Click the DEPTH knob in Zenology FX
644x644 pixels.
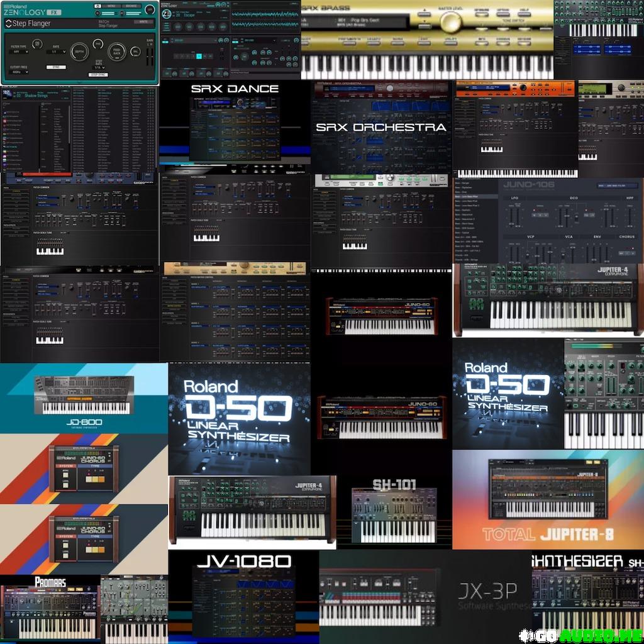tap(79, 52)
